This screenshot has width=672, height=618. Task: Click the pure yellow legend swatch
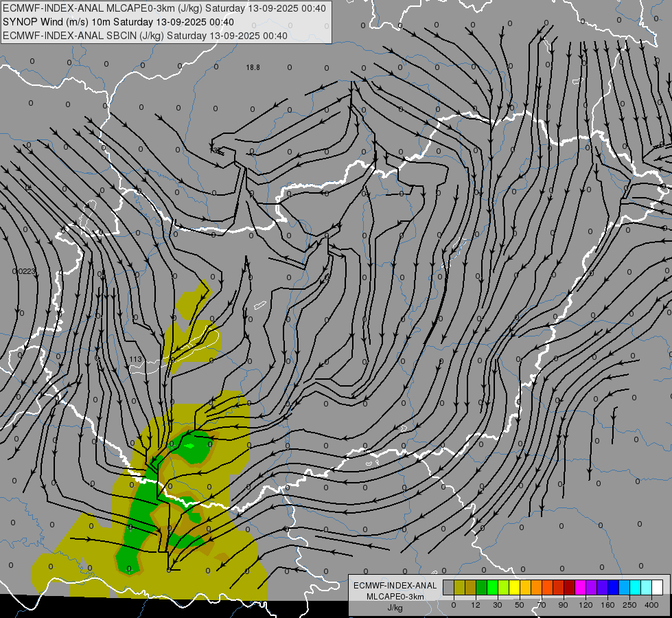[x=515, y=587]
